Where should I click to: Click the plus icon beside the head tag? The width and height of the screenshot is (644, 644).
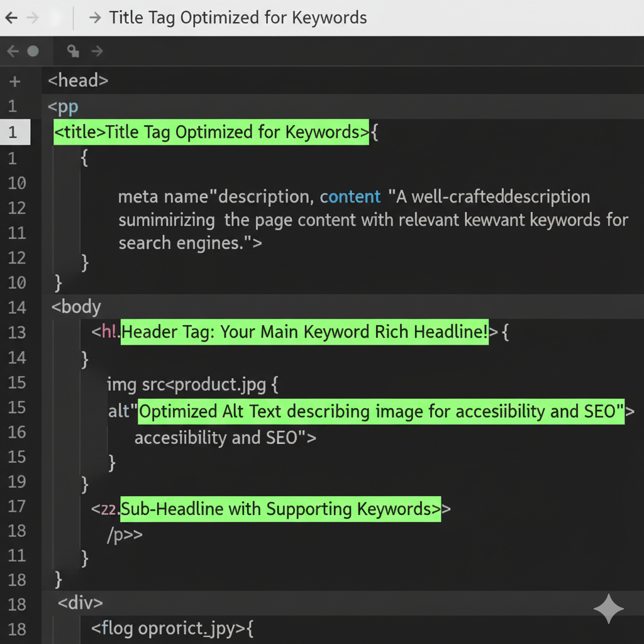click(x=15, y=82)
